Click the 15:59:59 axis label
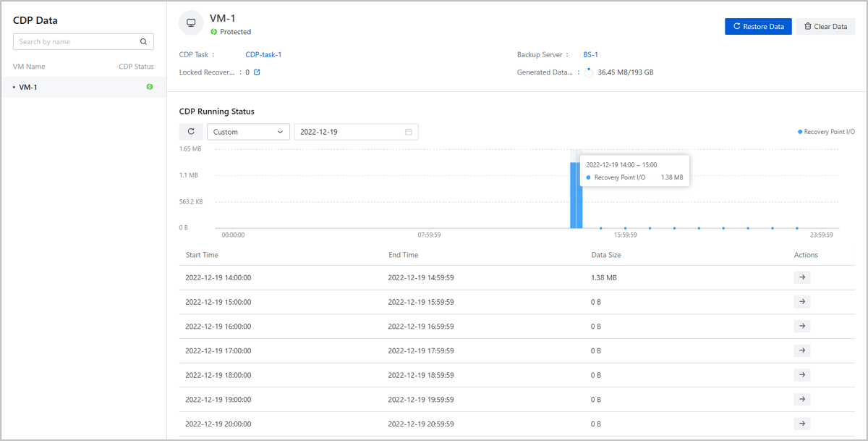The image size is (868, 441). click(x=626, y=235)
